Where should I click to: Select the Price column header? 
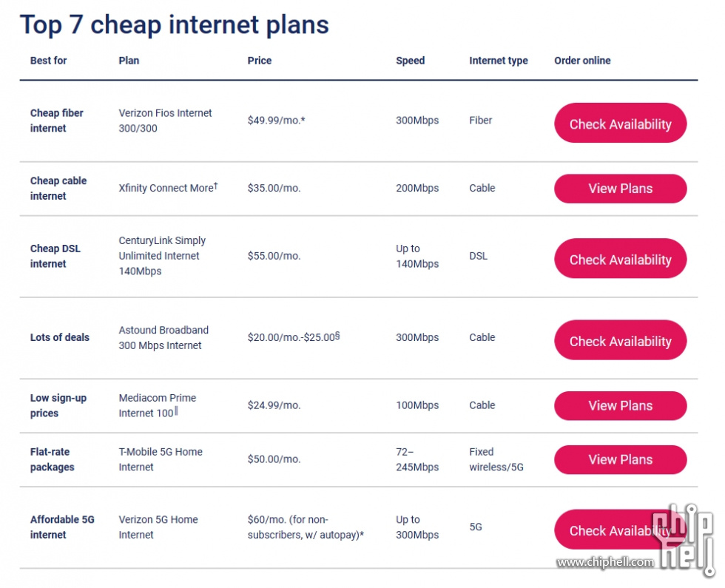[260, 61]
